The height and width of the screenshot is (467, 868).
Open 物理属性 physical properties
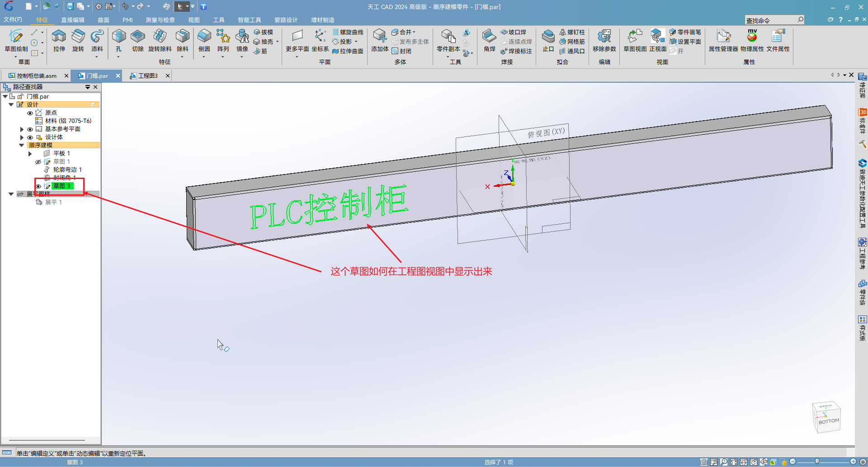pos(752,40)
